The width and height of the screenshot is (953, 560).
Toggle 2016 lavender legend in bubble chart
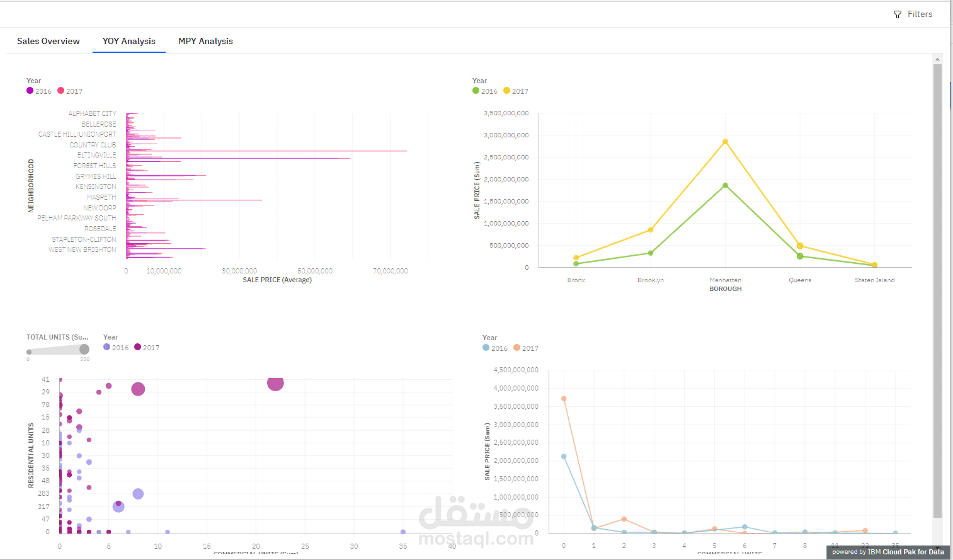[x=116, y=347]
